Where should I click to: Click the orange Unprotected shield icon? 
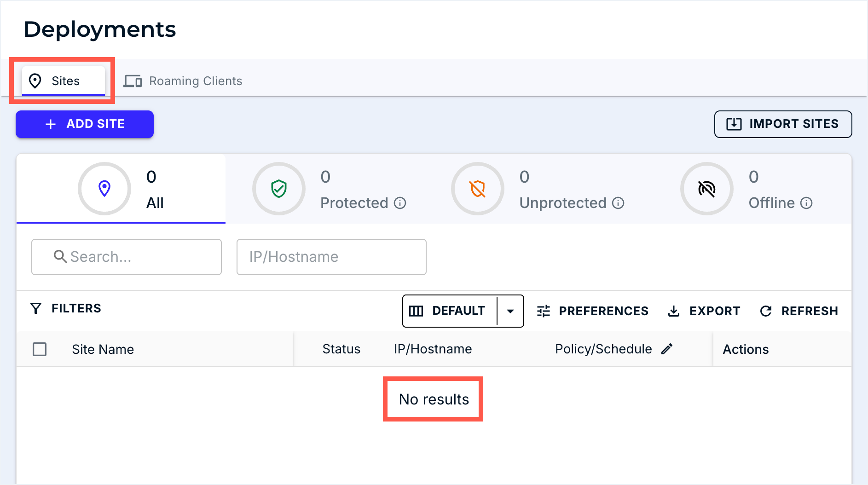[x=478, y=189]
